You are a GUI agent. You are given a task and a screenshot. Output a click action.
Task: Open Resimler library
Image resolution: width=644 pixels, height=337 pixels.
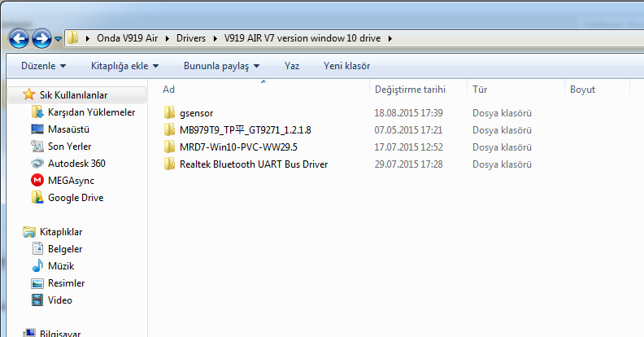pyautogui.click(x=66, y=283)
